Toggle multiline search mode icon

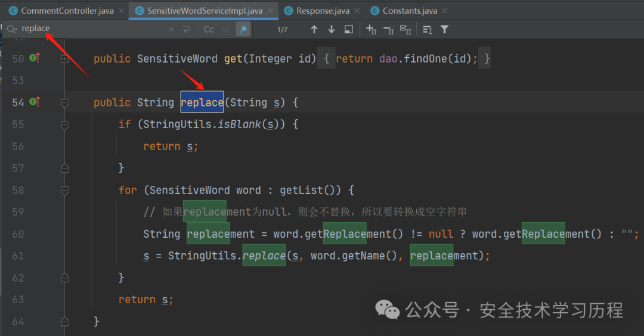click(x=427, y=30)
